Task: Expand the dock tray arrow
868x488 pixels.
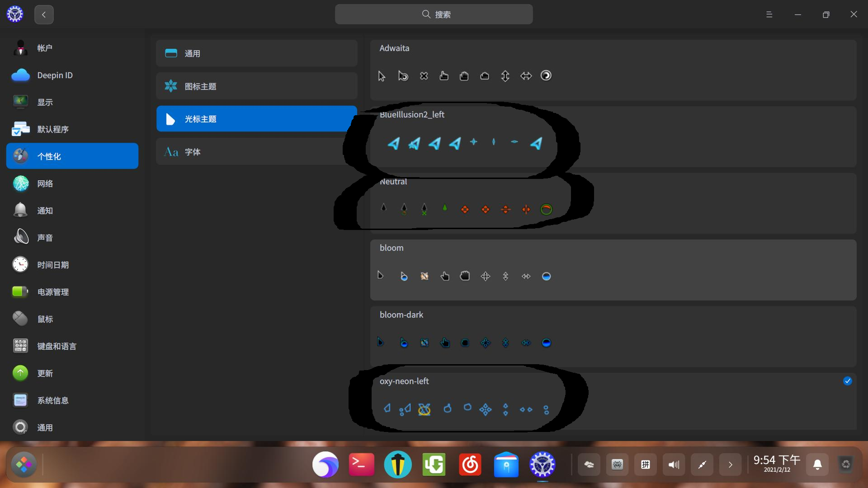Action: [x=730, y=465]
